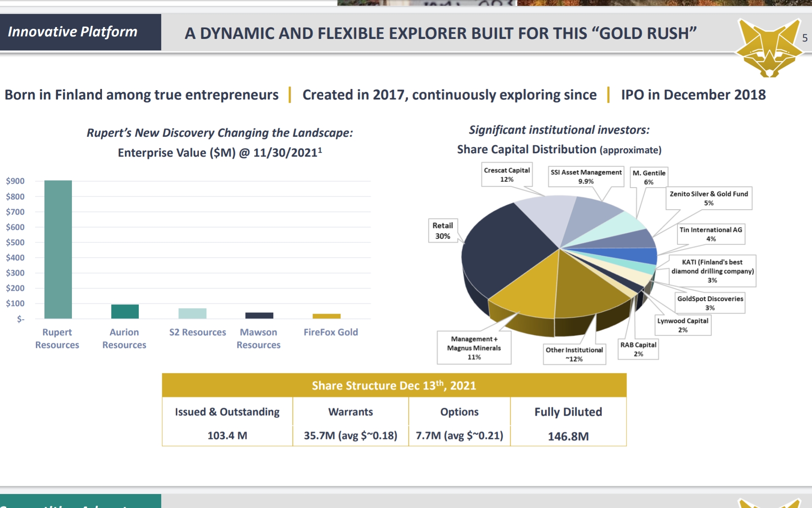The image size is (812, 508).
Task: Click the Tin International AG label
Action: 710,234
